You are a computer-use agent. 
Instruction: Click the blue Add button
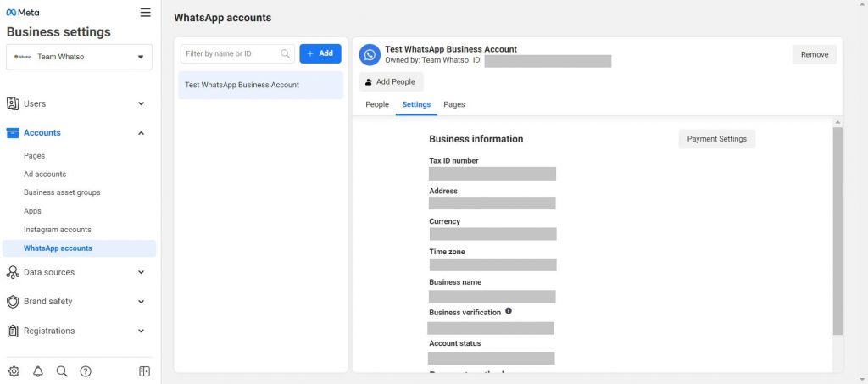pyautogui.click(x=320, y=53)
